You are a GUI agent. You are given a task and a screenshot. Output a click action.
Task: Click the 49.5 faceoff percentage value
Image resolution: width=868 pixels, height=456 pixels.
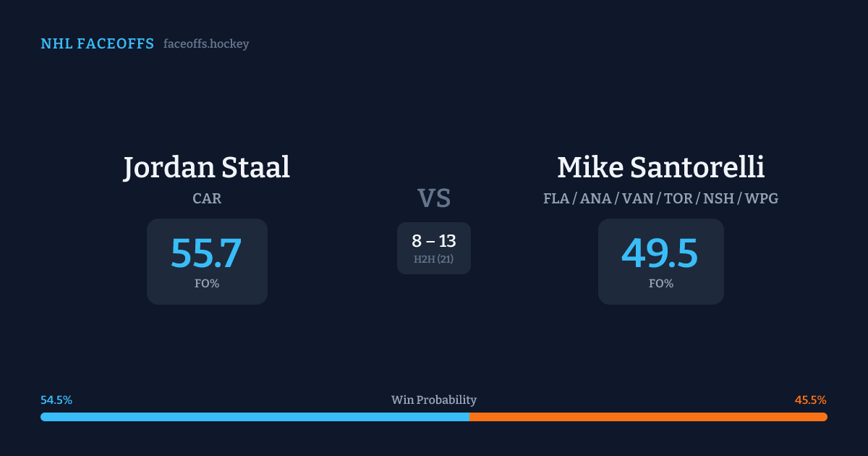660,253
